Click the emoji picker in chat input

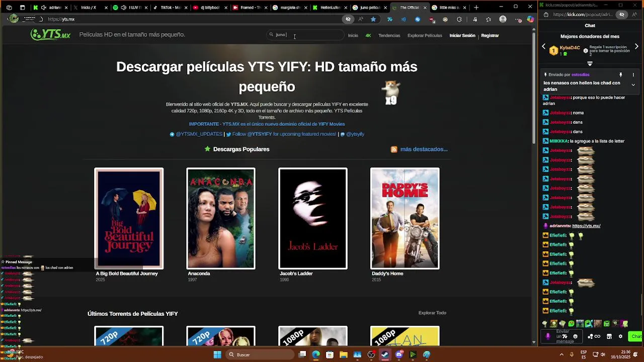coord(575,336)
